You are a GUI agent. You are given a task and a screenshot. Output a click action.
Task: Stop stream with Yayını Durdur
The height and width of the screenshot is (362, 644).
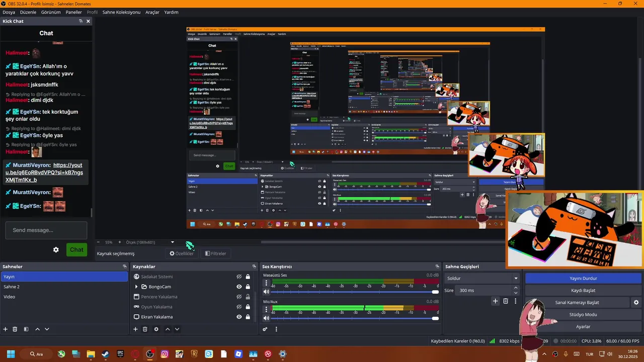(583, 278)
